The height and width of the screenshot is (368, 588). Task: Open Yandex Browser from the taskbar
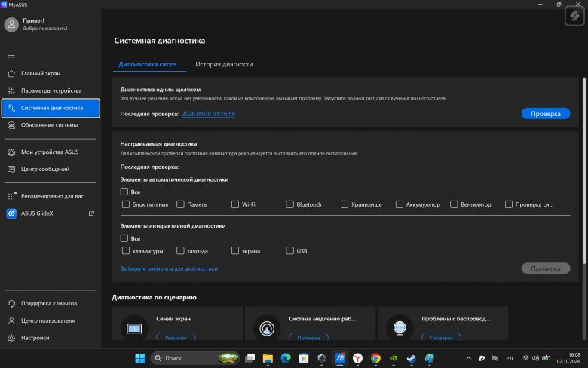(x=358, y=359)
